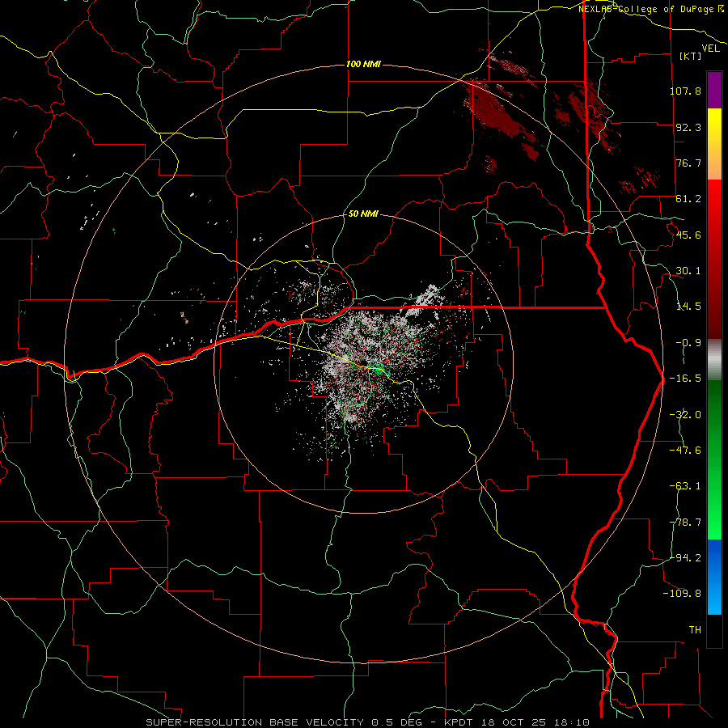
Task: Click the radar site center point
Action: coord(364,364)
